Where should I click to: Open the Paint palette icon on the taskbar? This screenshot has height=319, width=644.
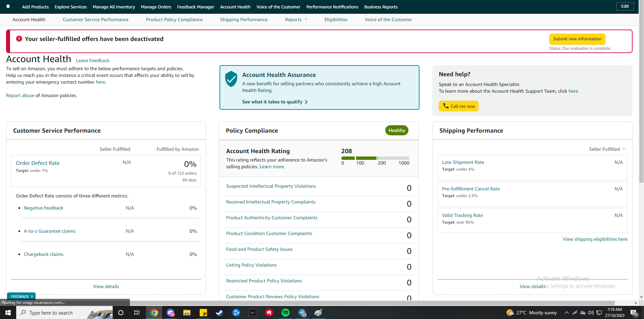(318, 313)
